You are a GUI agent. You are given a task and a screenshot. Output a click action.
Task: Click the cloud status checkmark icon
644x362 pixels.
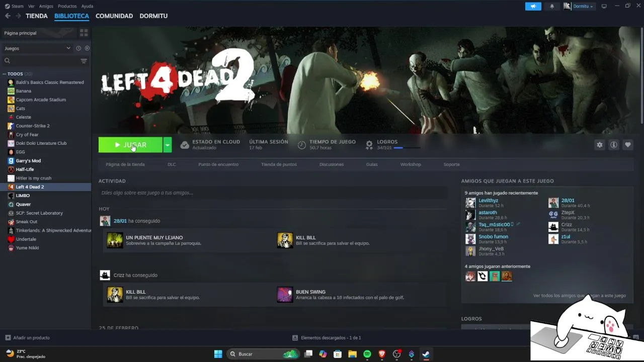coord(185,145)
